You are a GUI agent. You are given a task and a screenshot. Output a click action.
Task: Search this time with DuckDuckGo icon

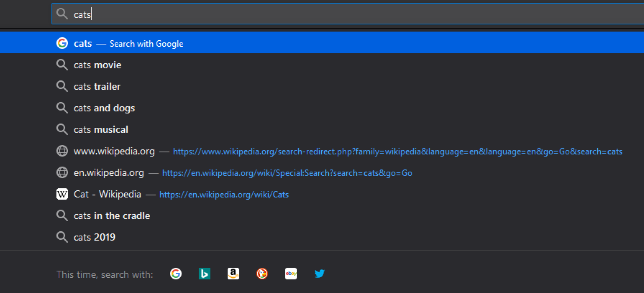point(262,274)
